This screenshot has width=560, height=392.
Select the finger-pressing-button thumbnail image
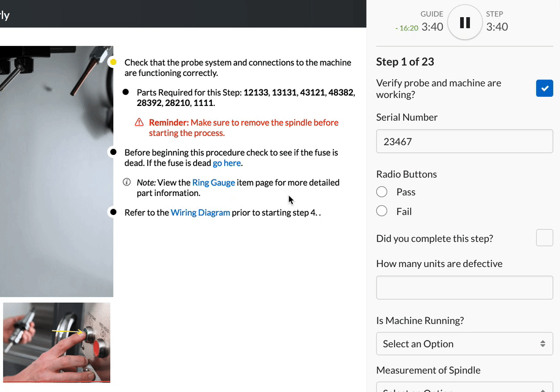[56, 342]
